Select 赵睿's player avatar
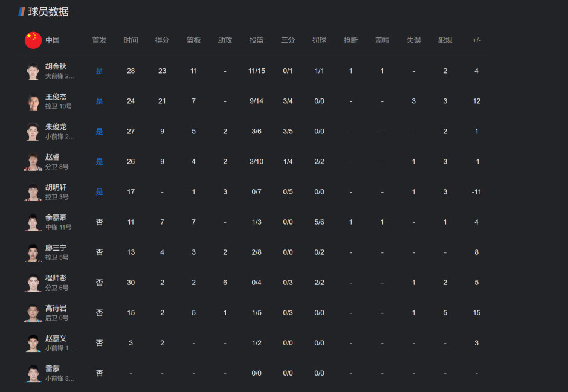Viewport: 568px width, 392px height. pos(33,162)
